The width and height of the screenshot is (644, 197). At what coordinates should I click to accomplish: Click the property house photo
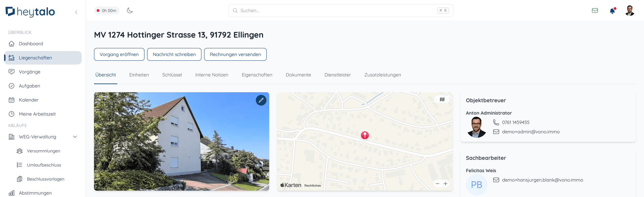pos(181,141)
